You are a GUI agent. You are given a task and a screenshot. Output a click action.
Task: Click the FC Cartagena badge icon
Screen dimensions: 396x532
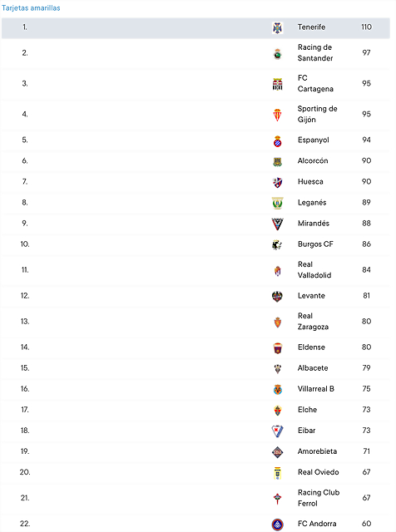[278, 84]
